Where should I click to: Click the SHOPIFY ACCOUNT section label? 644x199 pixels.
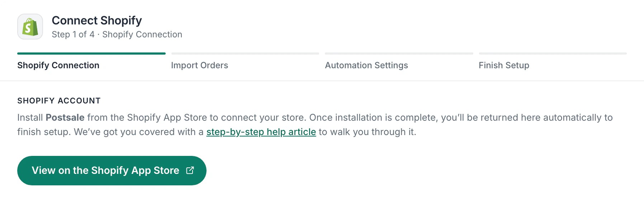tap(59, 101)
